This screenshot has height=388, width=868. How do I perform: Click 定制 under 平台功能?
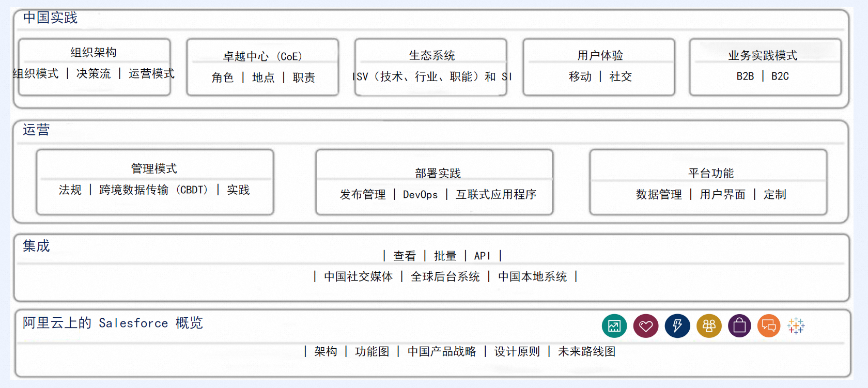(775, 194)
